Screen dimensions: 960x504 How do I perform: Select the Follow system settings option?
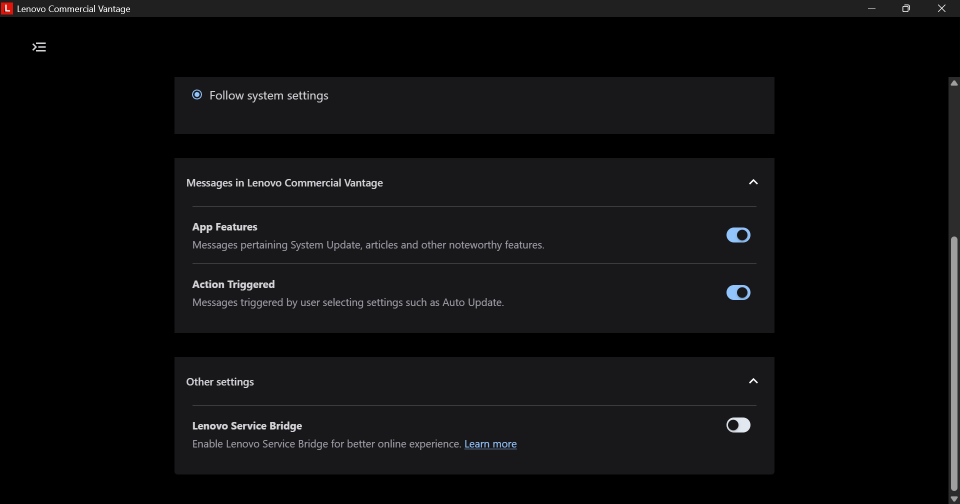tap(197, 95)
